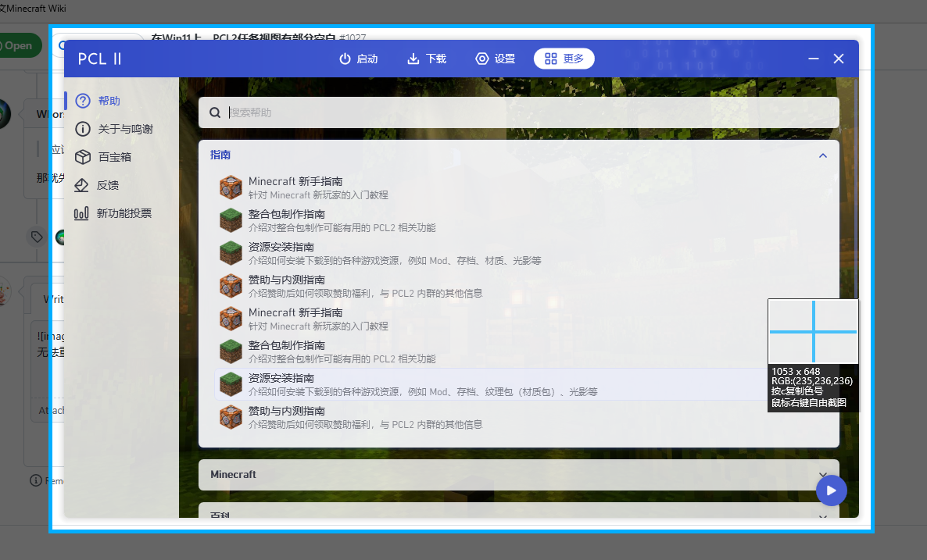
Task: Open the 更多 menu
Action: tap(564, 58)
